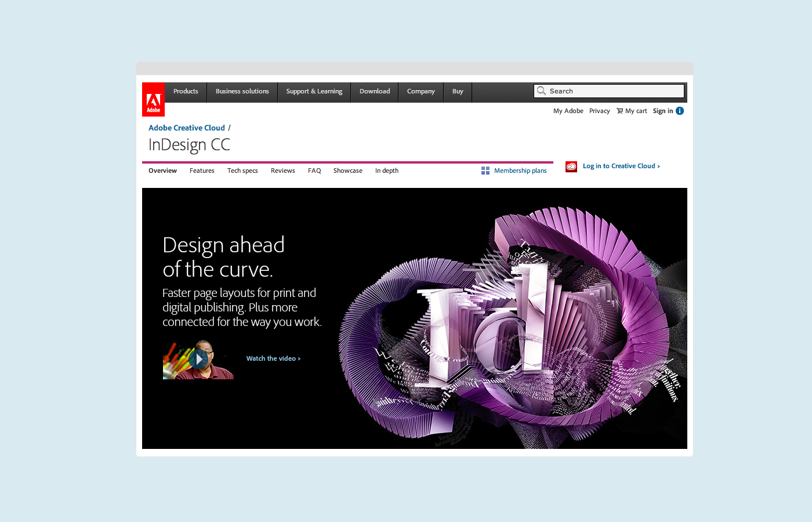Viewport: 812px width, 522px height.
Task: View My cart
Action: [636, 111]
